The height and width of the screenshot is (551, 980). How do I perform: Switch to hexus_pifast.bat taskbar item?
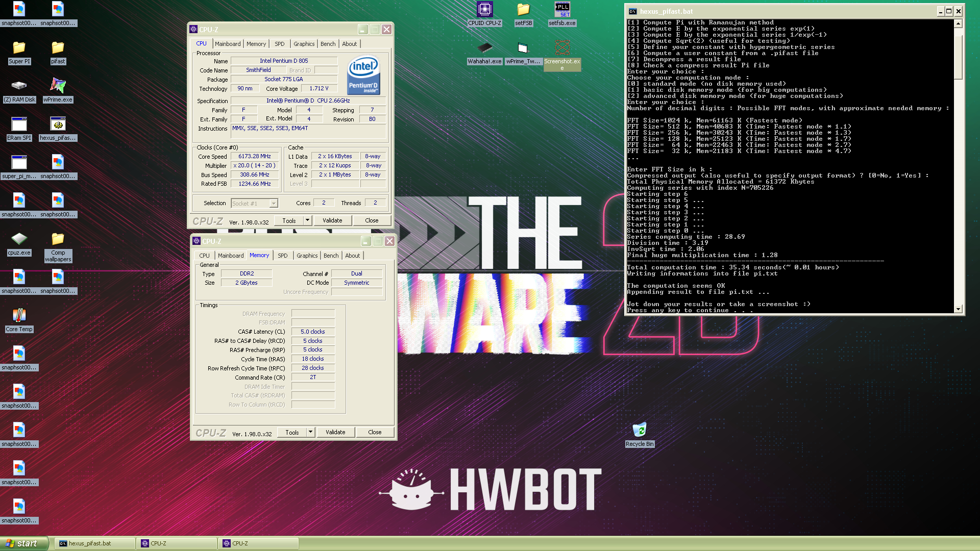94,543
